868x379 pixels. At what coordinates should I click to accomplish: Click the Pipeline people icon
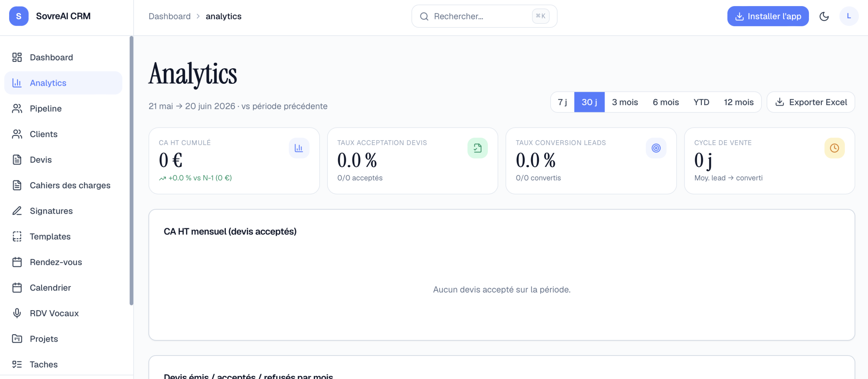click(x=17, y=109)
